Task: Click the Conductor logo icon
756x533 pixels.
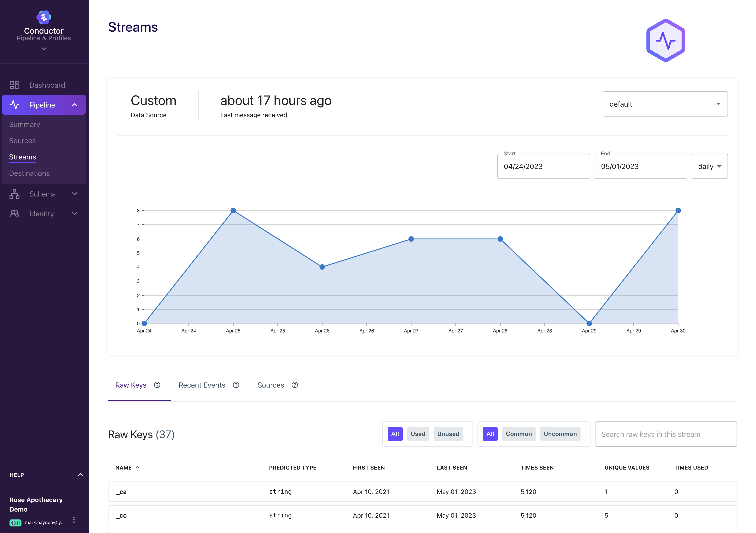Action: [43, 17]
